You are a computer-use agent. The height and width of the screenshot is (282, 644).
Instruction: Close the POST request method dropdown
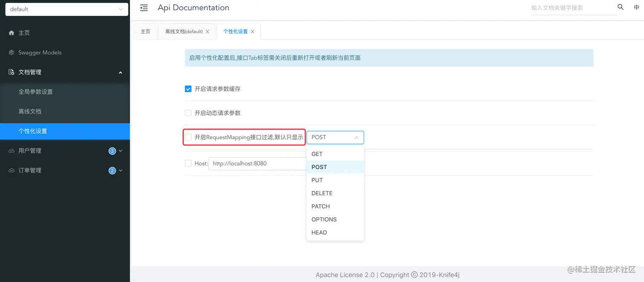335,137
